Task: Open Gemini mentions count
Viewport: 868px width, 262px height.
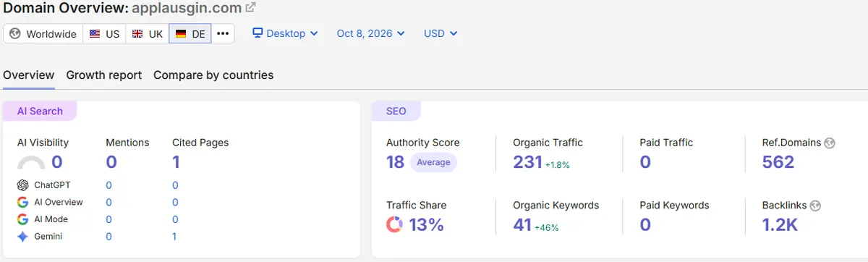Action: 109,237
